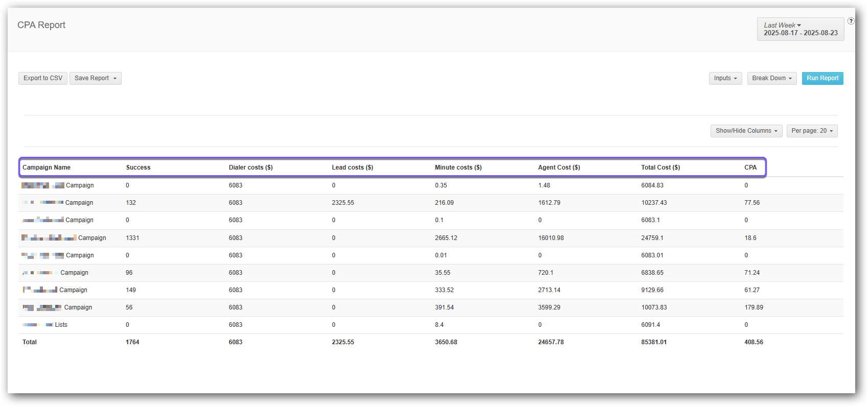868x406 pixels.
Task: Click the CPA value 61.27
Action: coord(752,290)
